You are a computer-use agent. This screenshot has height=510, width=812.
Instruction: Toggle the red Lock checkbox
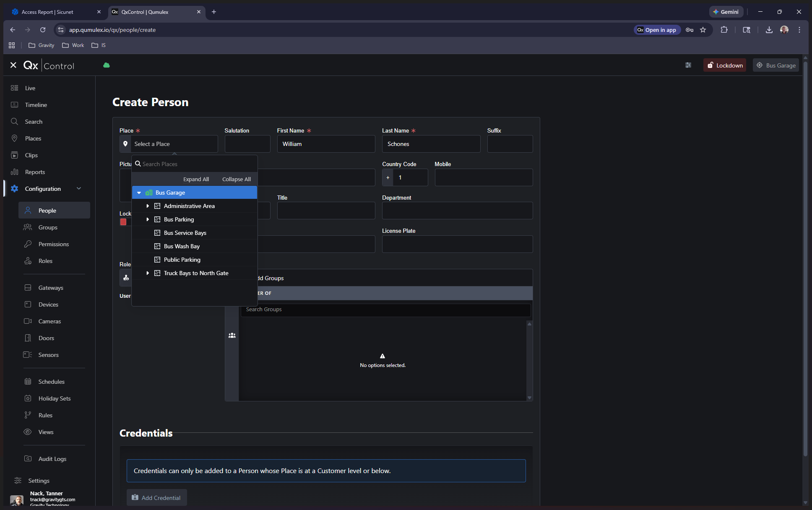tap(123, 222)
